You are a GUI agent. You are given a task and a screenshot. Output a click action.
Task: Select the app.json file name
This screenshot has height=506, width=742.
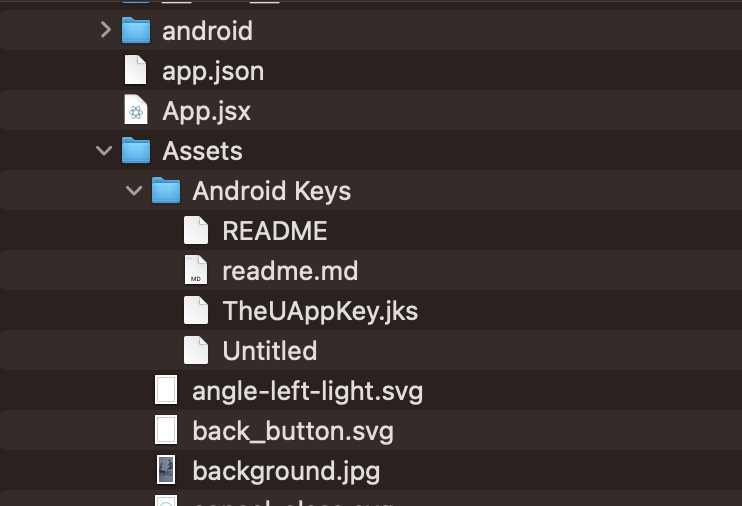click(213, 71)
